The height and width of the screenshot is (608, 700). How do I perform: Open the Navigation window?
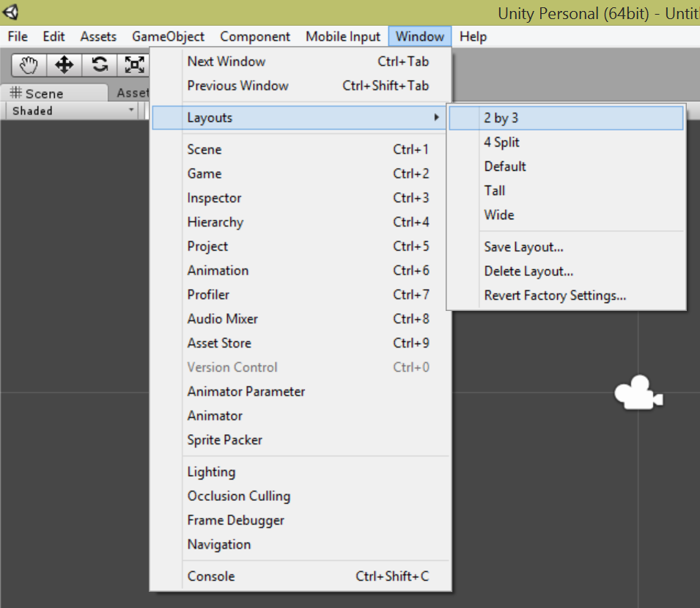click(x=301, y=544)
